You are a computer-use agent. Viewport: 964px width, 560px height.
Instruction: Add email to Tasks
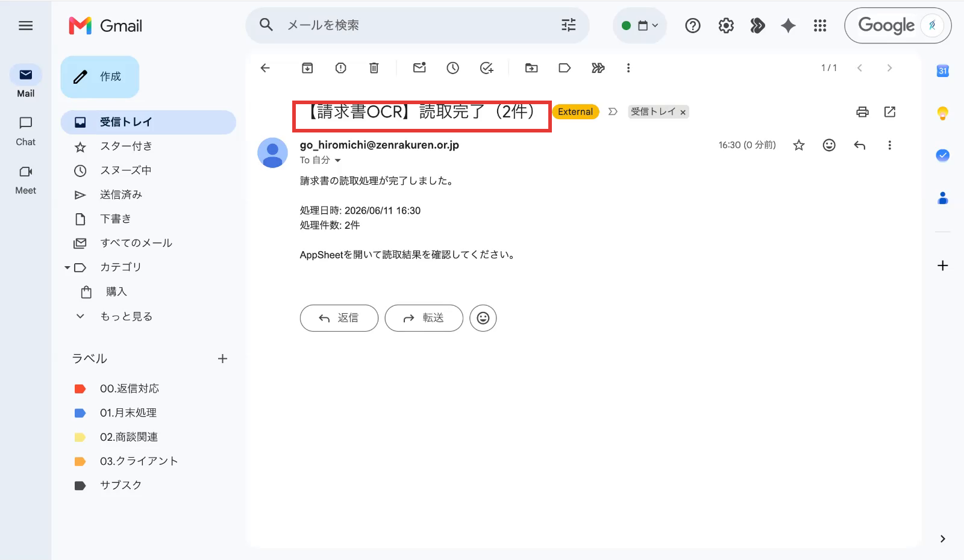click(486, 68)
